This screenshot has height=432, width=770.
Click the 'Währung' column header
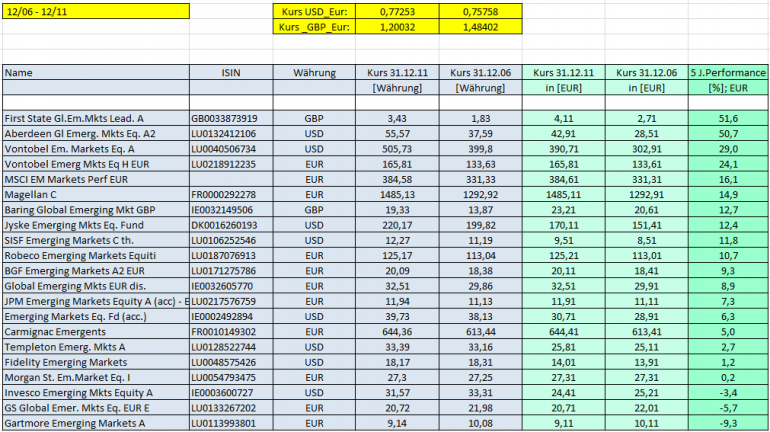pyautogui.click(x=314, y=73)
